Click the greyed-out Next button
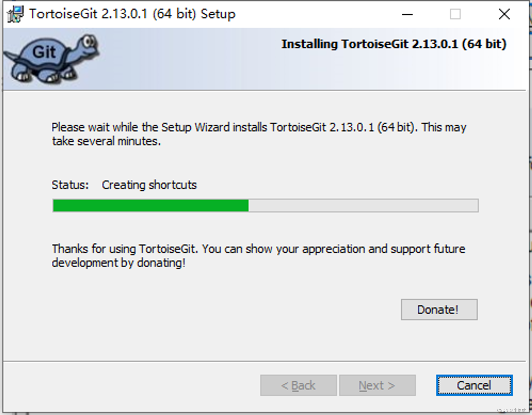Screen dimensions: 532x415 [x=377, y=385]
